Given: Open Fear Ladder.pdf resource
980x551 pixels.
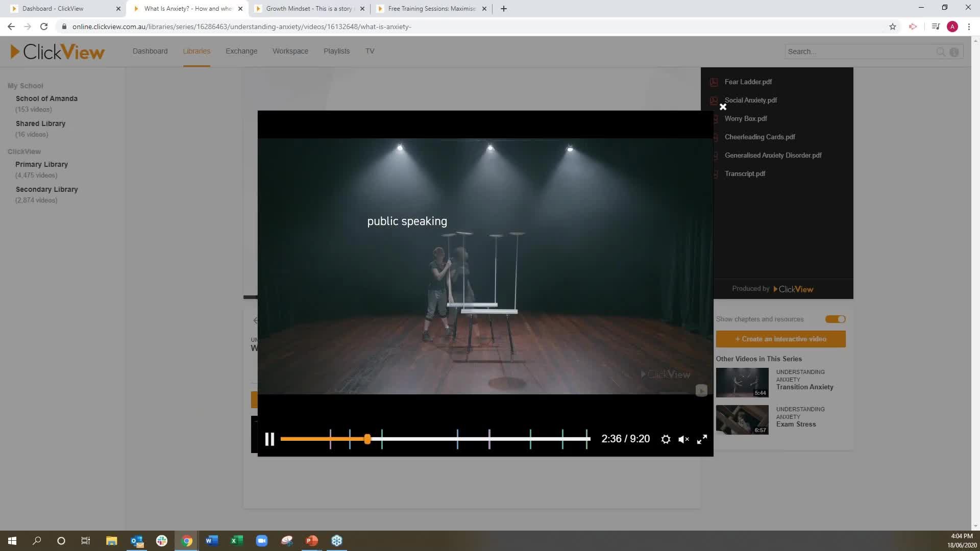Looking at the screenshot, I should (x=748, y=82).
